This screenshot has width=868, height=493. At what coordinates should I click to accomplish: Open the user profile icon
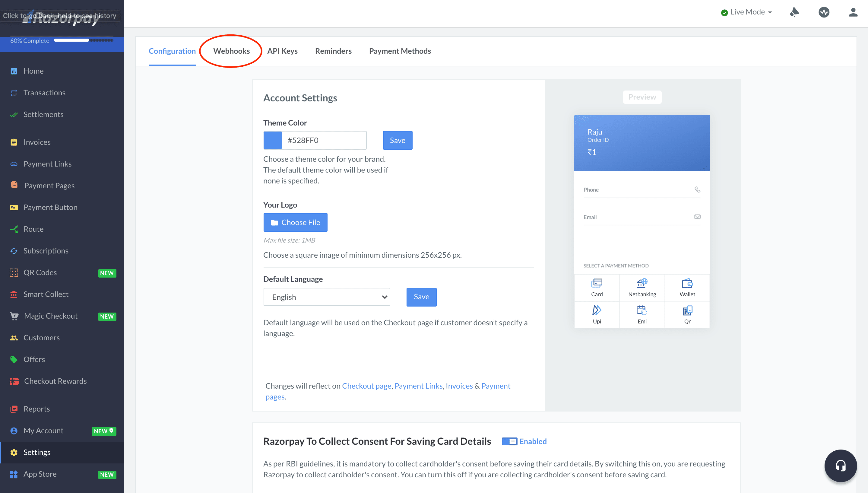tap(853, 12)
